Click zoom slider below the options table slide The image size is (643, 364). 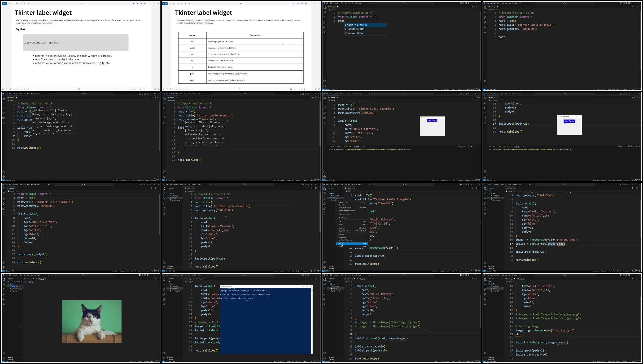(309, 89)
